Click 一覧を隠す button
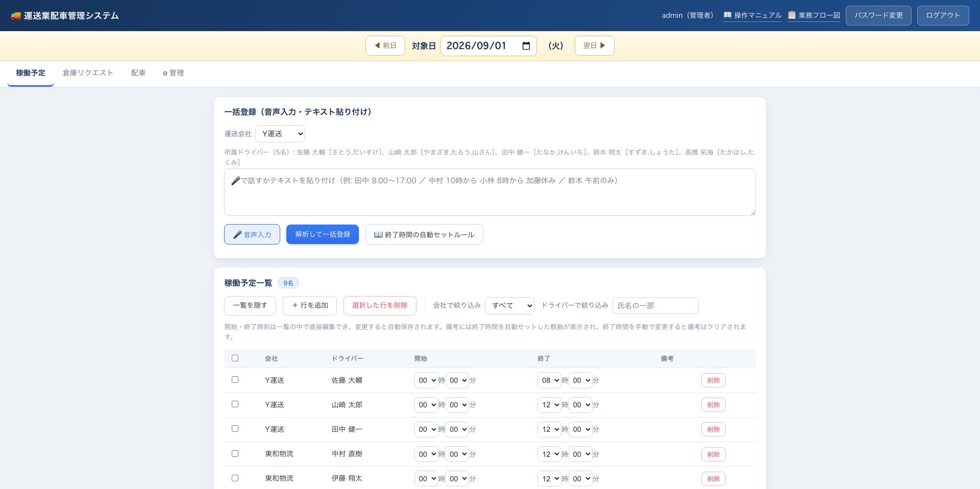 pos(250,305)
